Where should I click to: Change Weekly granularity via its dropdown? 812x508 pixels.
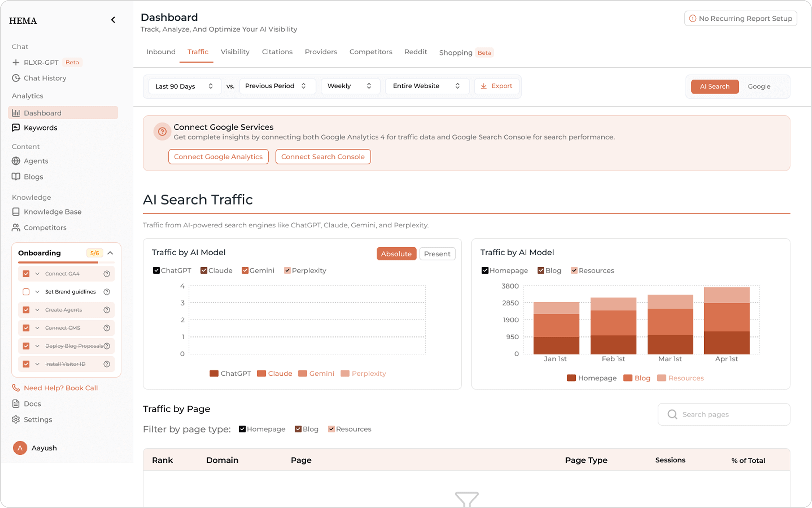[x=350, y=86]
